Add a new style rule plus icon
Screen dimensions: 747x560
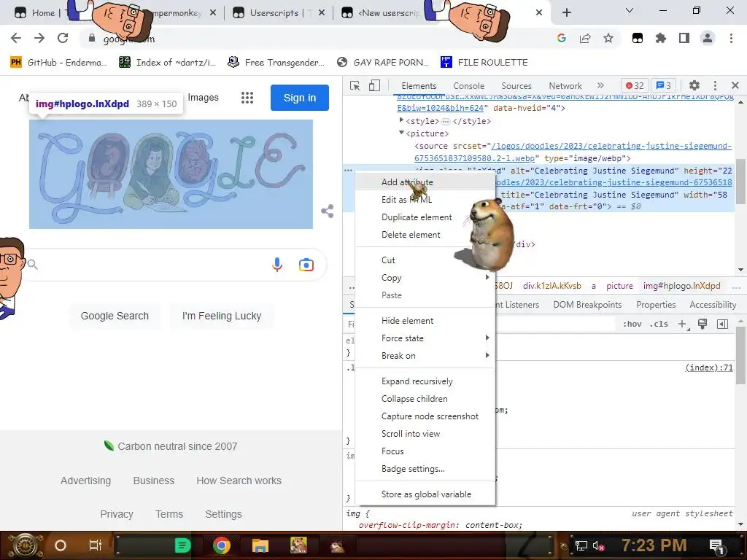(683, 324)
